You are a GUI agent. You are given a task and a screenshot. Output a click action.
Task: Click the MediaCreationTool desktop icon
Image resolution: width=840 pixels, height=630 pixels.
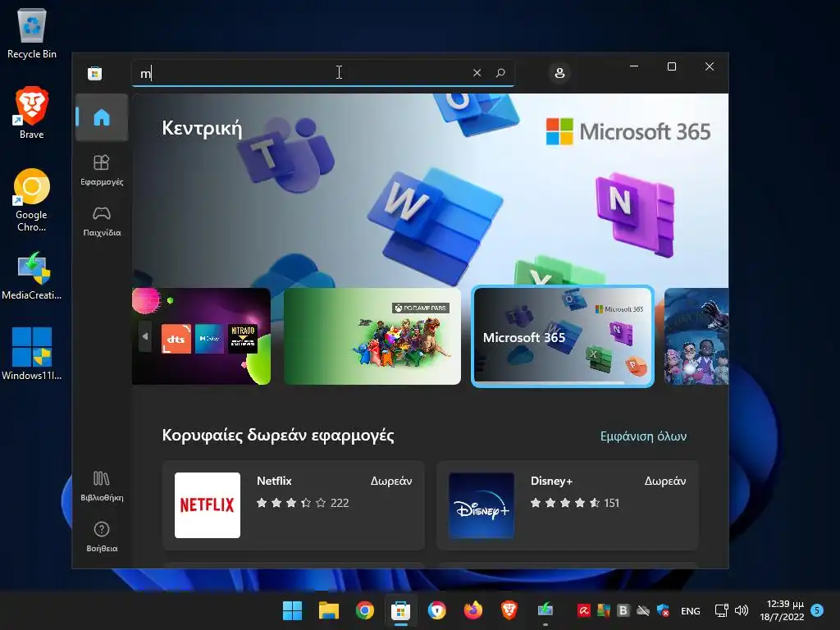coord(32,276)
